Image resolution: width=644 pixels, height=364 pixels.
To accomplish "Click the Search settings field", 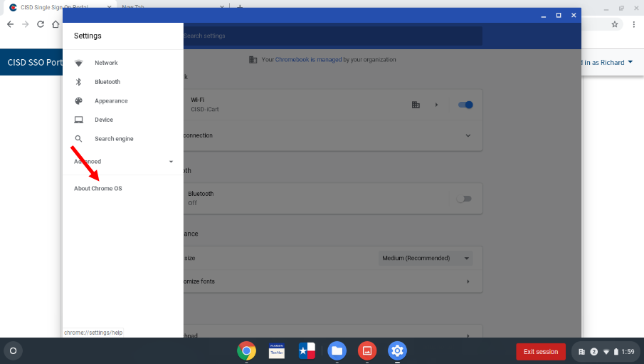I will [x=331, y=36].
